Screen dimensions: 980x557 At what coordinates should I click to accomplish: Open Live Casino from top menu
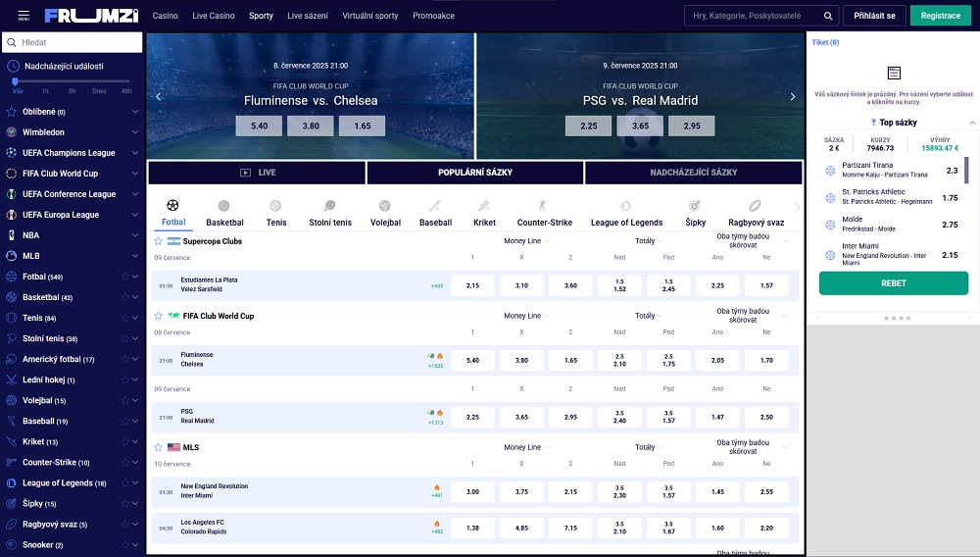[214, 16]
